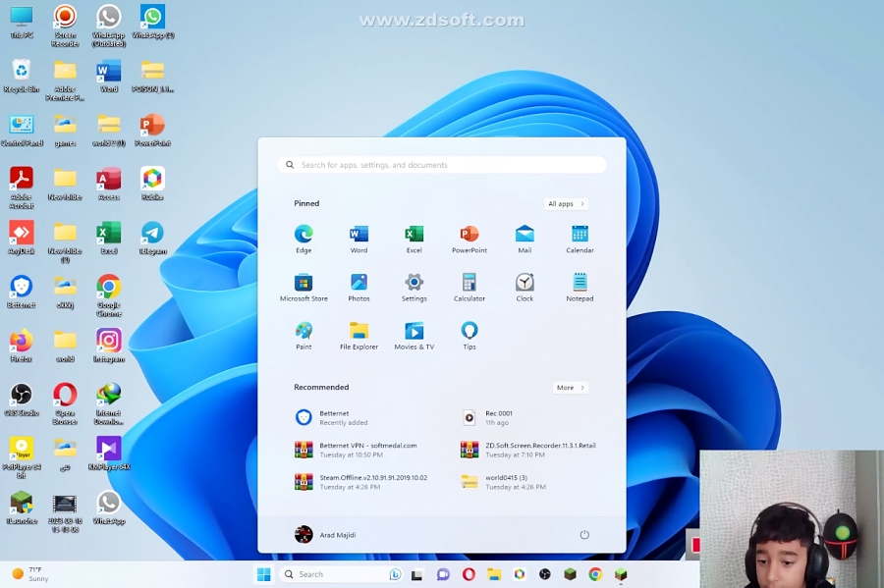Select Access desktop shortcut
Image resolution: width=884 pixels, height=588 pixels.
tap(109, 184)
